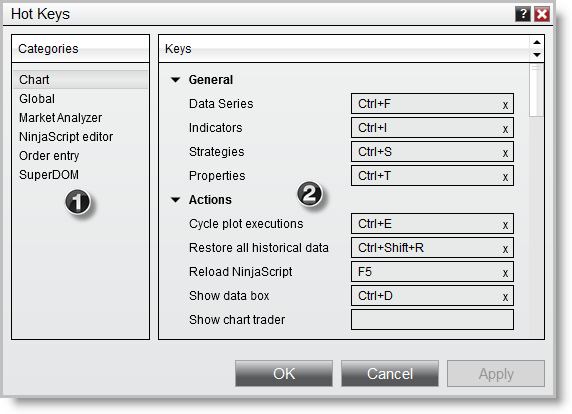Click the Categories column header
This screenshot has height=414, width=572.
[81, 49]
